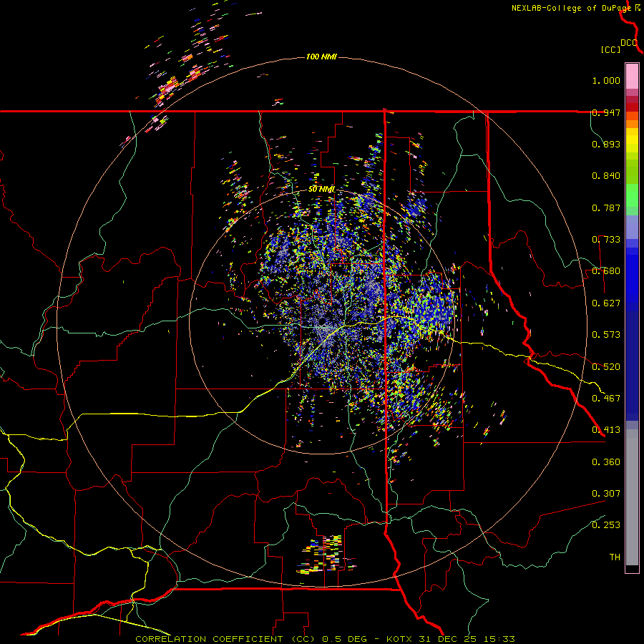Click the NEXLAB-College of DuPage credit text
Screen dimensions: 644x644
coord(571,8)
